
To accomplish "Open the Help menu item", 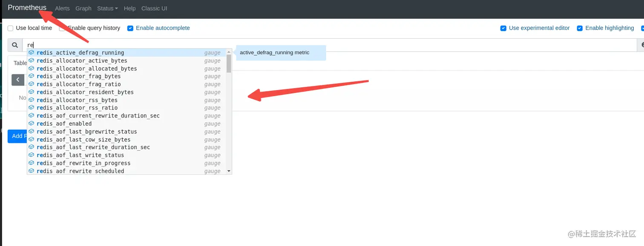I will [129, 9].
